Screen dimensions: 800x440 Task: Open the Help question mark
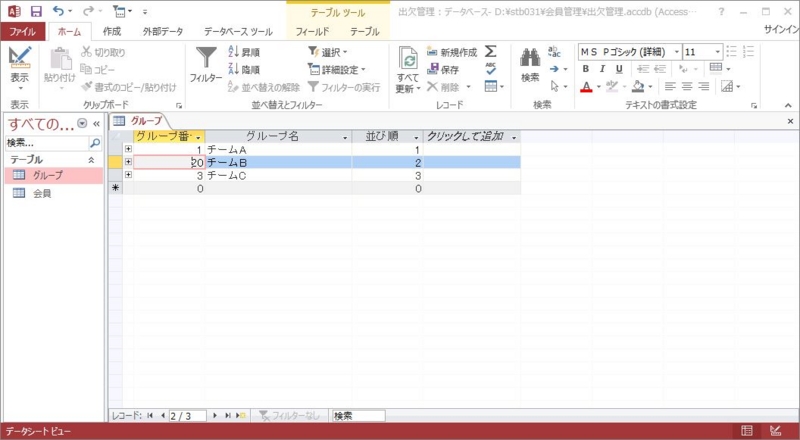[x=721, y=12]
